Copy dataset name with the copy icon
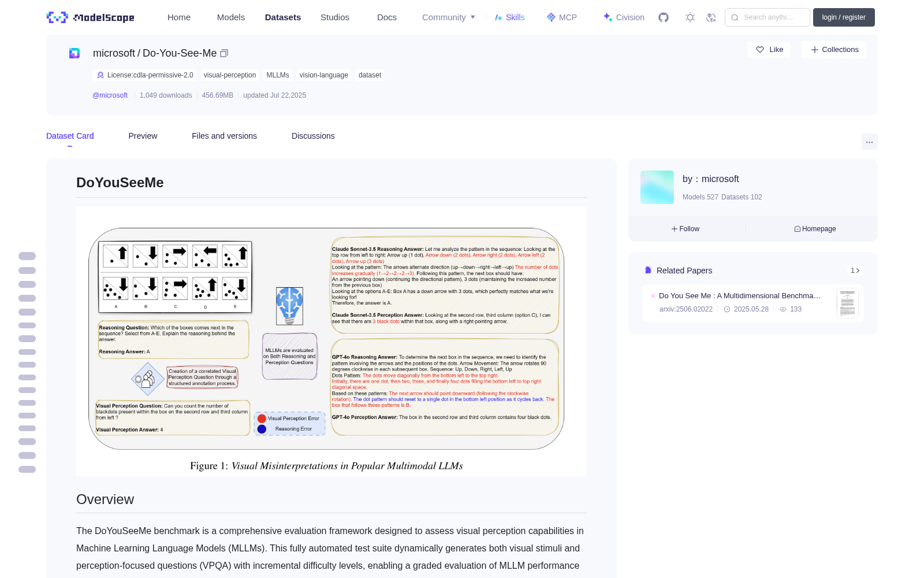This screenshot has width=924, height=578. [x=225, y=53]
